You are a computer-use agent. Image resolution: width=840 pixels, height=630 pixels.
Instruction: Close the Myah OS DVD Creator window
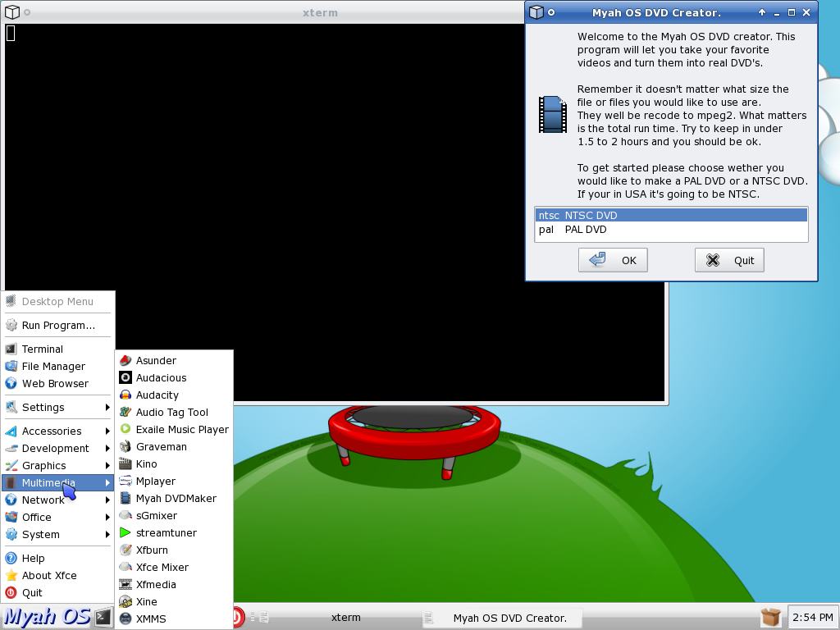click(806, 12)
